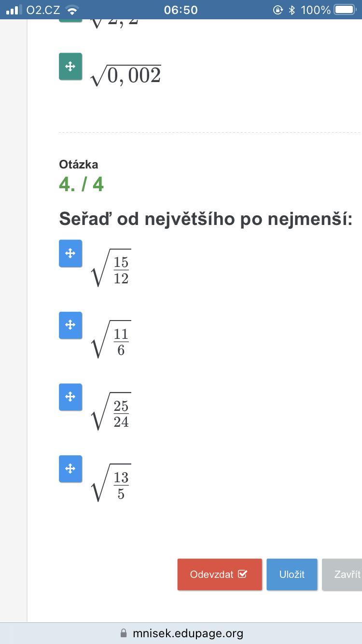Tap the battery icon in status bar
362x644 pixels.
point(345,10)
